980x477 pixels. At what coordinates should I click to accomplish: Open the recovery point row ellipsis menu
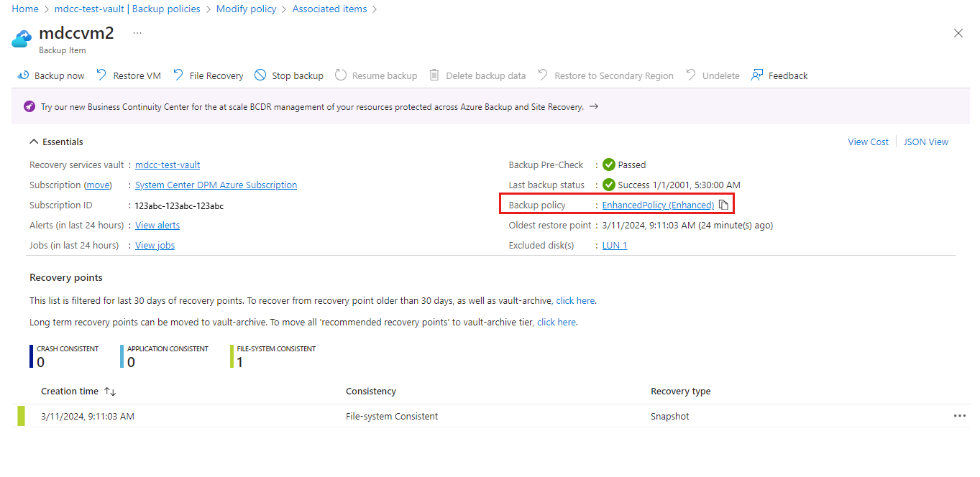(x=959, y=415)
